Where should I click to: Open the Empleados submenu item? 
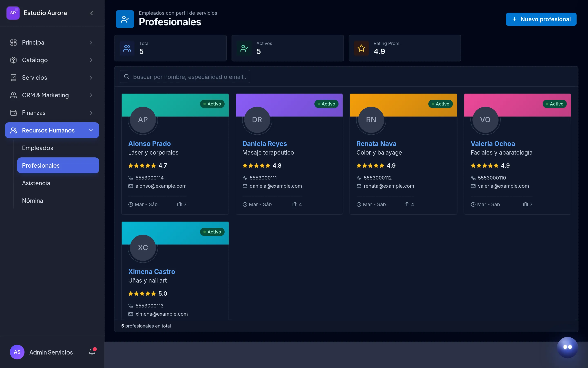58,148
